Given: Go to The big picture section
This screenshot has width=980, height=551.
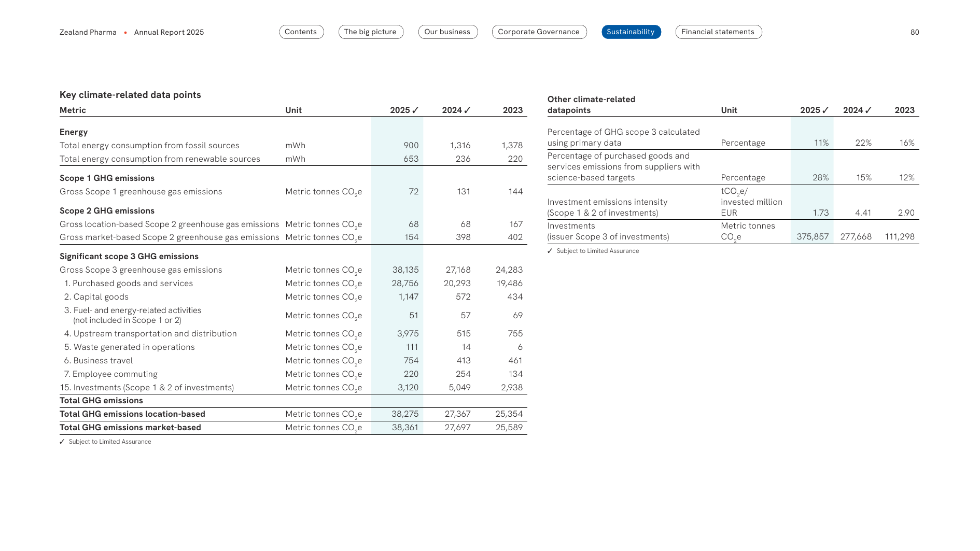Looking at the screenshot, I should (x=371, y=32).
